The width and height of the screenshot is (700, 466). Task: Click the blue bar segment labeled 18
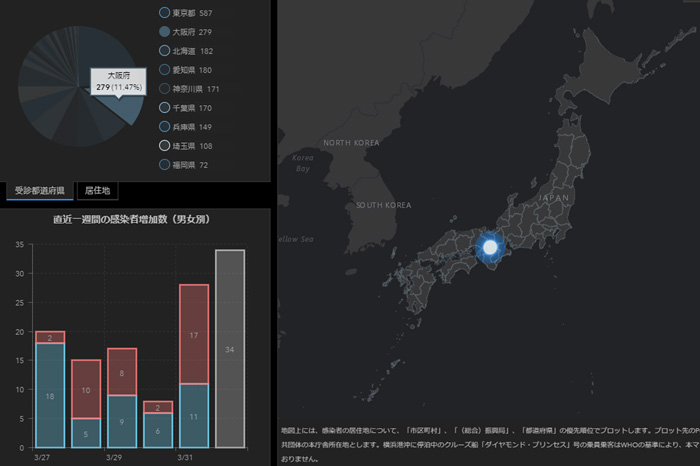click(x=50, y=396)
